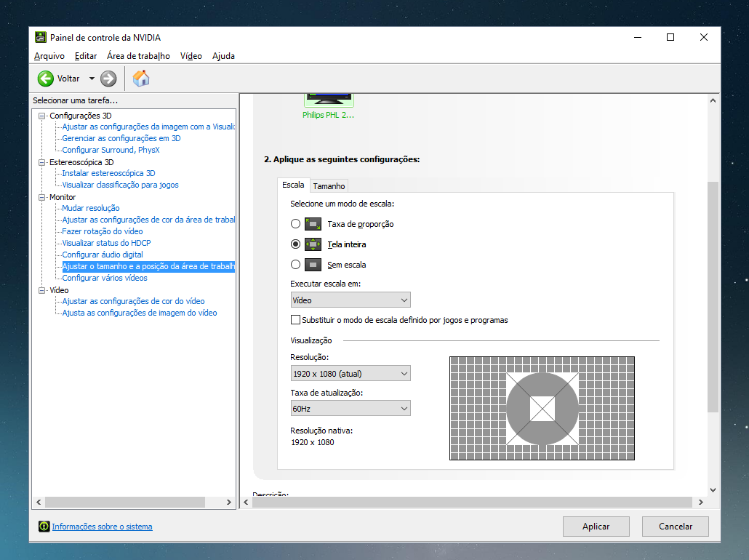The height and width of the screenshot is (560, 749).
Task: Click right arrow of task tree horizontal scrollbar
Action: point(229,503)
